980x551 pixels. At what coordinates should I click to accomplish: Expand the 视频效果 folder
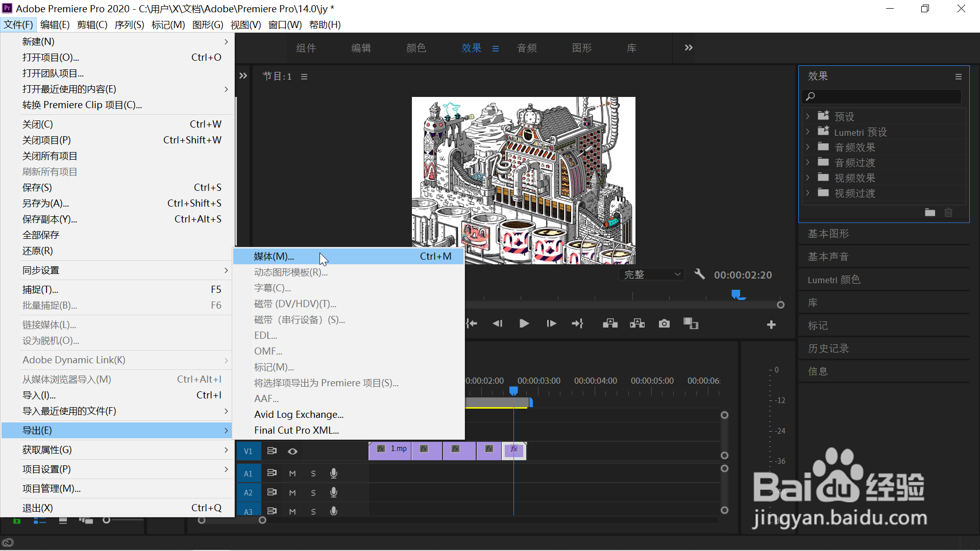[807, 178]
